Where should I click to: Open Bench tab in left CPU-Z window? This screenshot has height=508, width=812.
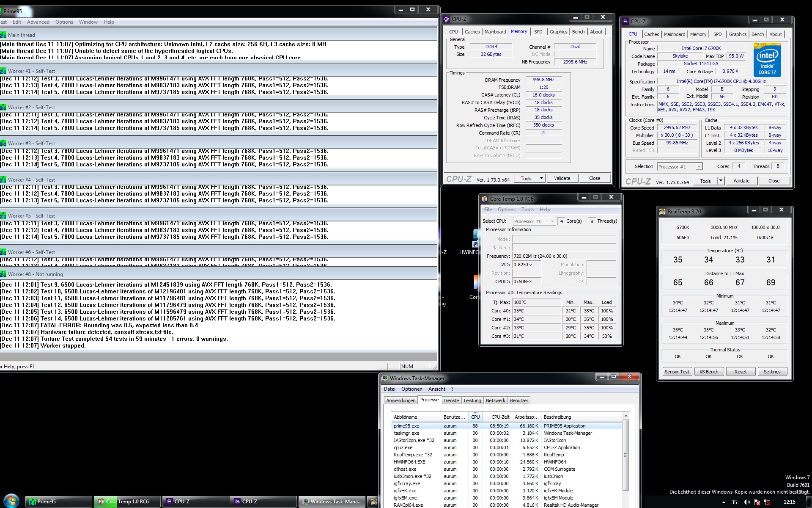[x=578, y=32]
